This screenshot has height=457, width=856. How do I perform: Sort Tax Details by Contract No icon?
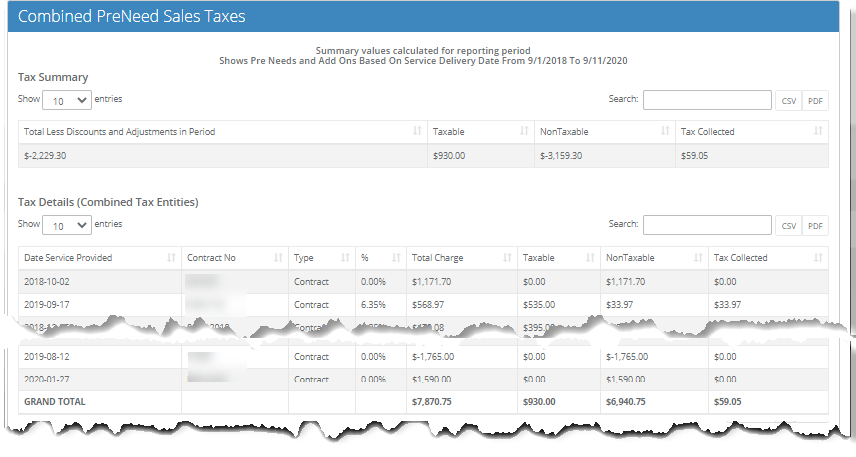pos(278,258)
